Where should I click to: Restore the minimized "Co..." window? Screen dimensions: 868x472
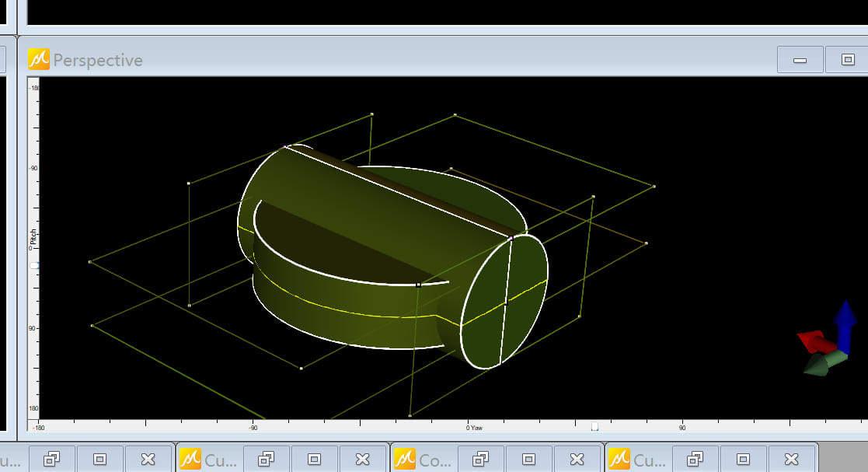point(480,459)
